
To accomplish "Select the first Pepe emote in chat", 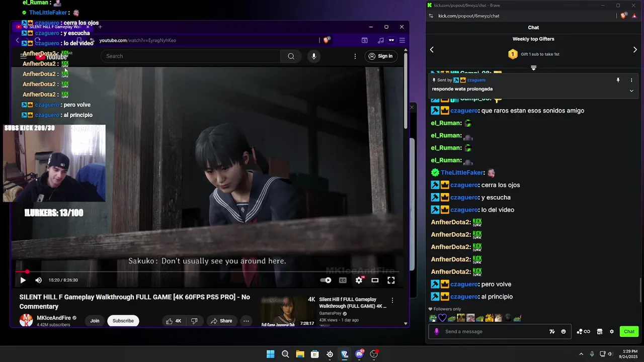I will pyautogui.click(x=433, y=318).
